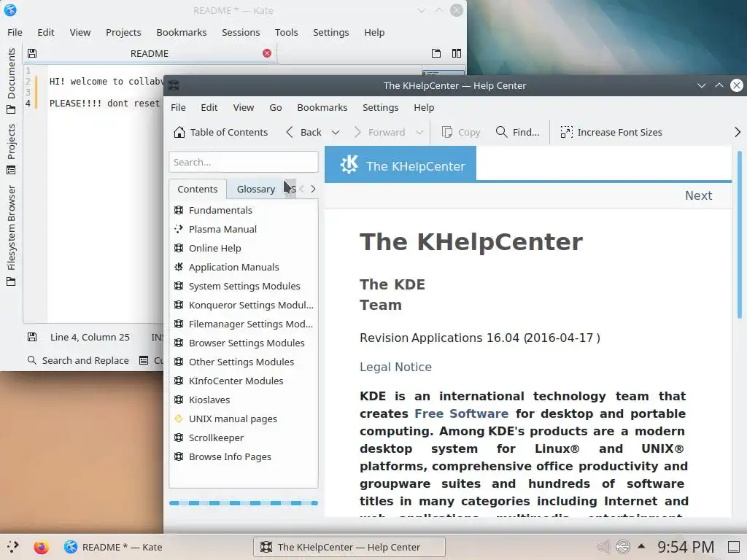Click Line 4, Column 25 status text
This screenshot has width=747, height=560.
(x=90, y=337)
